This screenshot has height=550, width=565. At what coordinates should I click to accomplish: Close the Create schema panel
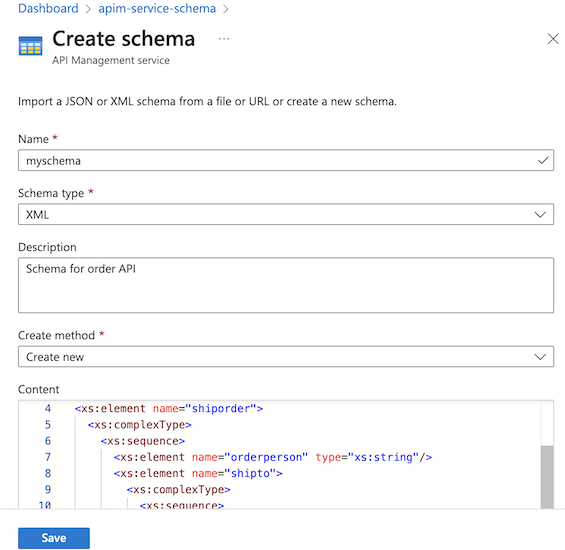click(553, 39)
